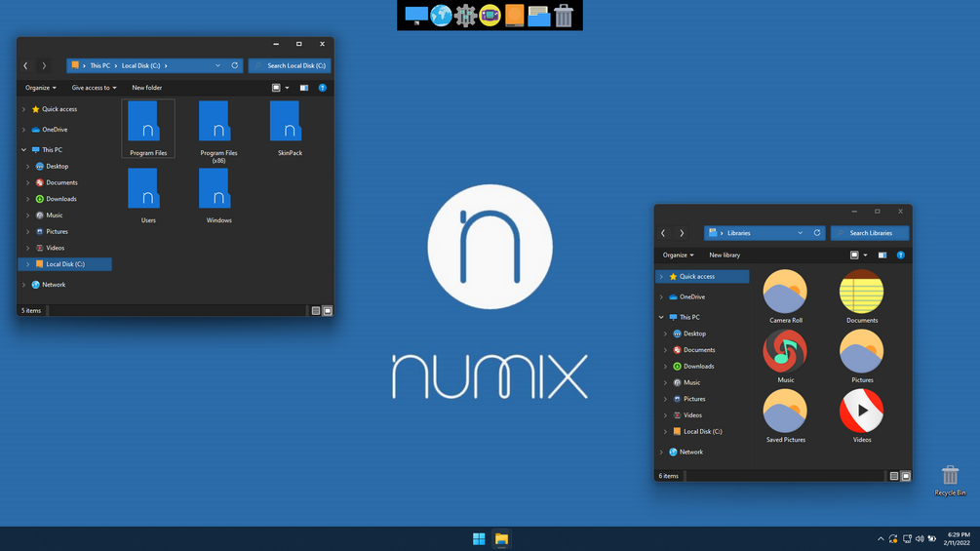
Task: Click the trash can icon in top dock
Action: pos(563,15)
